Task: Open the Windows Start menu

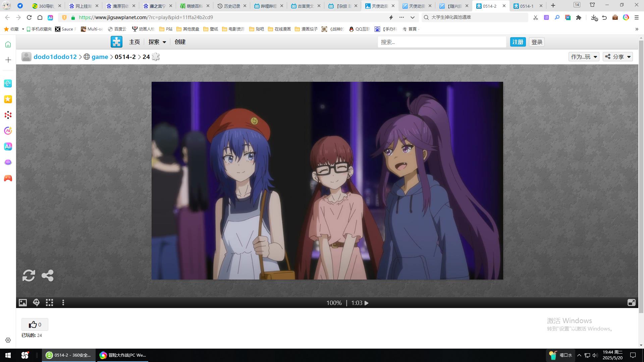Action: (x=8, y=355)
